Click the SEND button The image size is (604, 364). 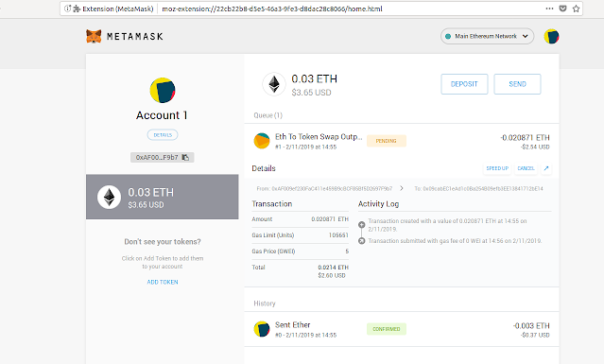[517, 84]
